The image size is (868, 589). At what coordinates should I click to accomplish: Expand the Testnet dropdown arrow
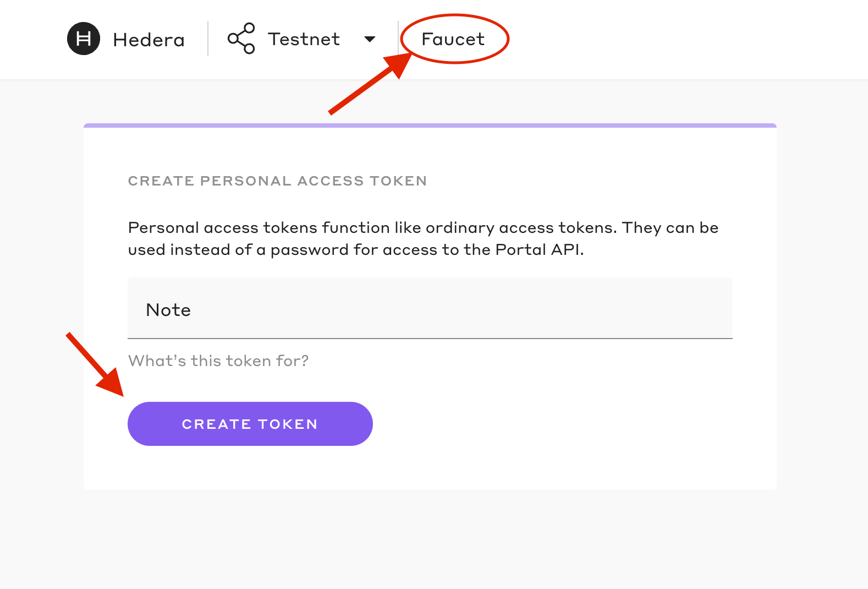click(370, 39)
